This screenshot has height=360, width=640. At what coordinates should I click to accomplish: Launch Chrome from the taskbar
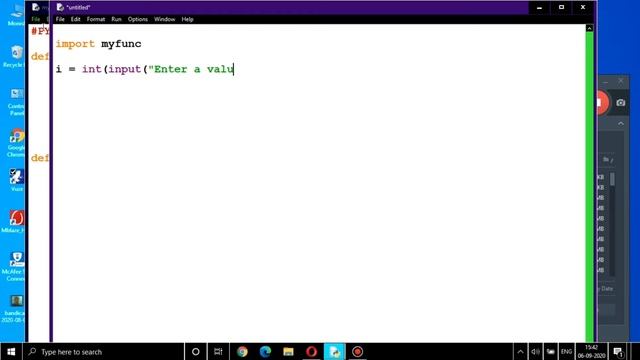(x=242, y=351)
